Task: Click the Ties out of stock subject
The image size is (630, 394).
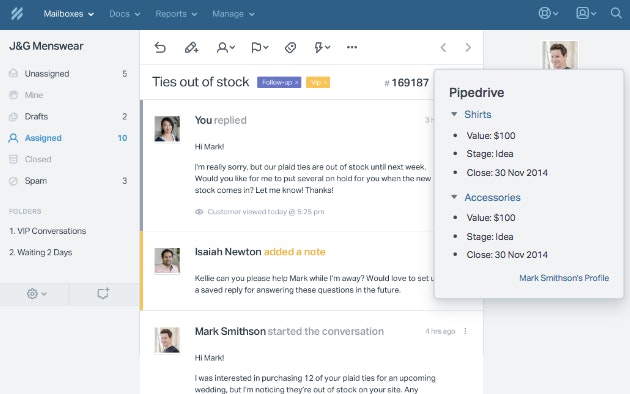Action: coord(200,82)
